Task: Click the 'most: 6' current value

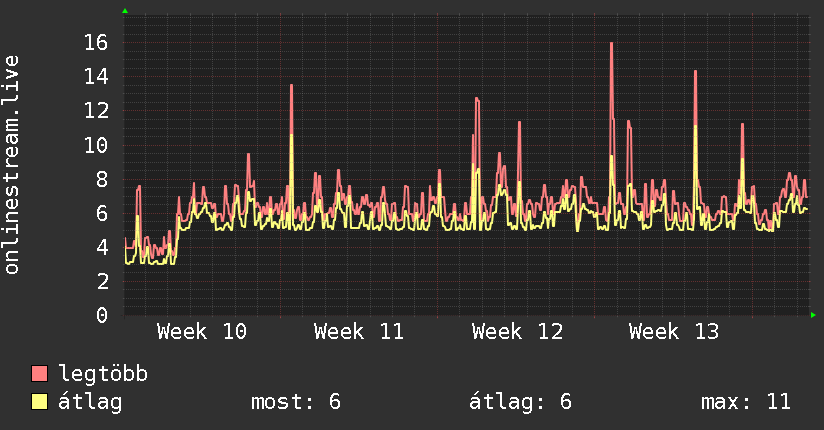Action: pos(296,402)
